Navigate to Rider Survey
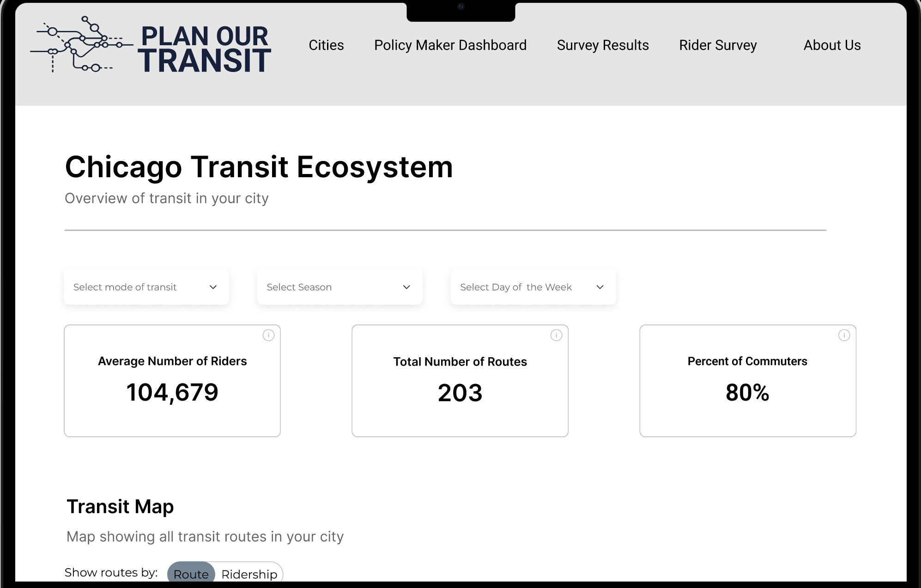Viewport: 921px width, 588px height. pyautogui.click(x=718, y=45)
